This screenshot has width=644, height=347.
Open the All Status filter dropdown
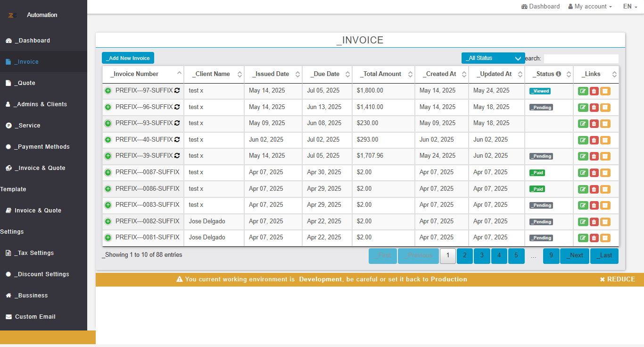[x=493, y=58]
